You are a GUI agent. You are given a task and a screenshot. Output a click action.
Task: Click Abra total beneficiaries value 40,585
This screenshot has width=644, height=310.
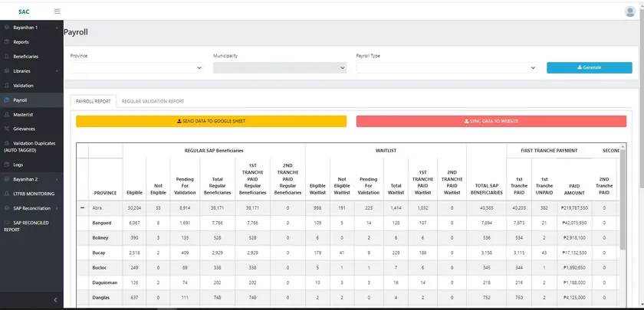tap(487, 208)
